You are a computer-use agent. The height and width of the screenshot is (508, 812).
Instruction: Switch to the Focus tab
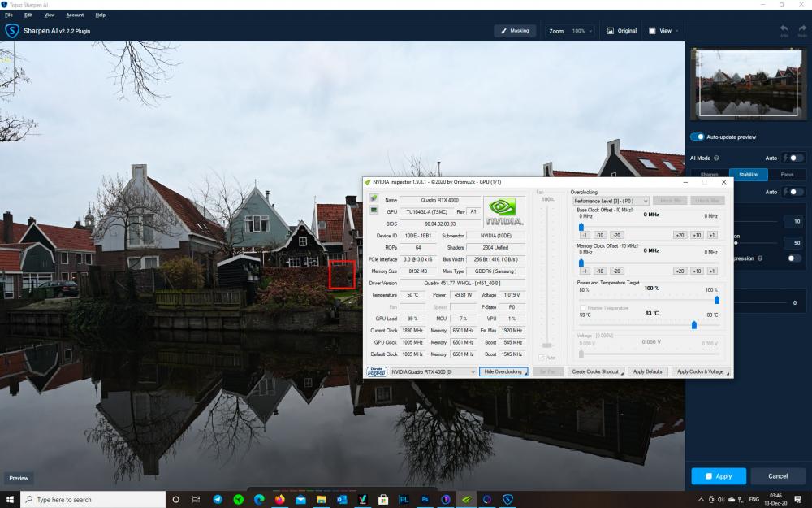[x=787, y=175]
